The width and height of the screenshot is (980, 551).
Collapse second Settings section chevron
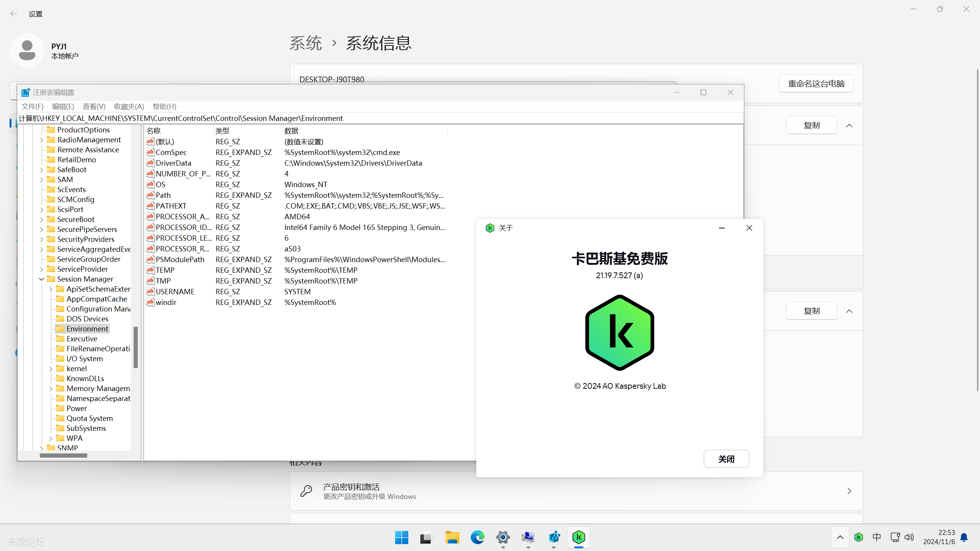pyautogui.click(x=849, y=311)
